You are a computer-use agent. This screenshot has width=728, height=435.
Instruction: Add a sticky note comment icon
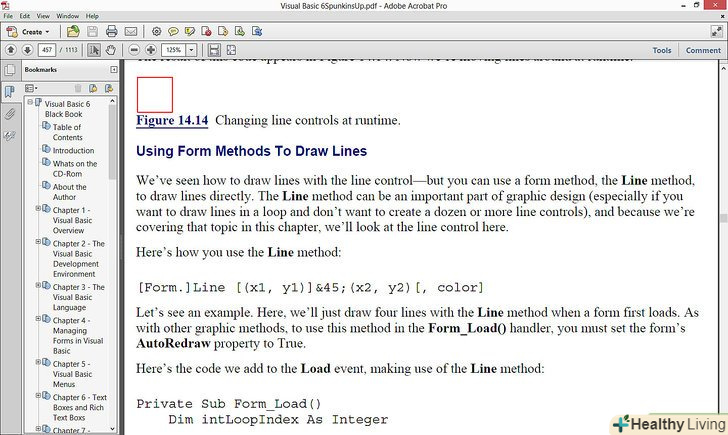(173, 32)
